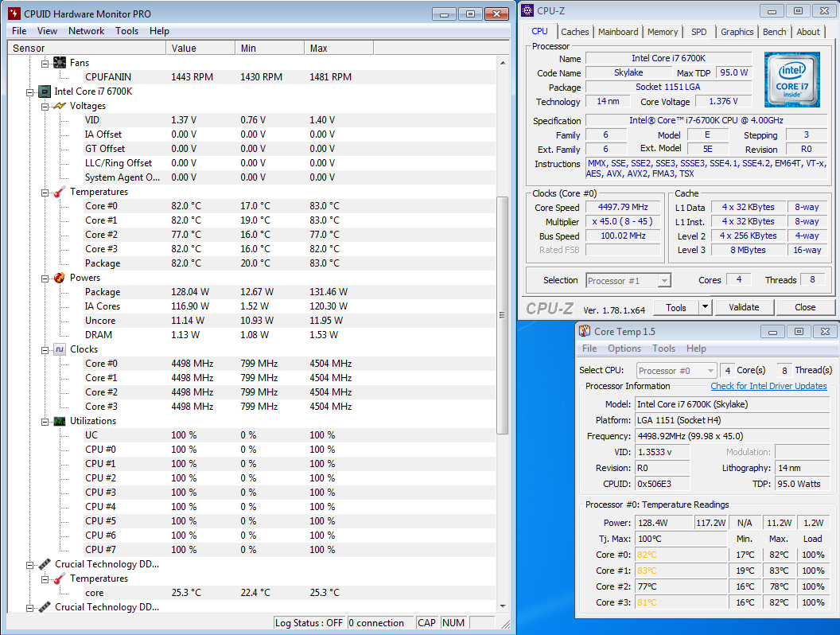The width and height of the screenshot is (840, 635).
Task: Click the Value column header
Action: click(x=200, y=49)
